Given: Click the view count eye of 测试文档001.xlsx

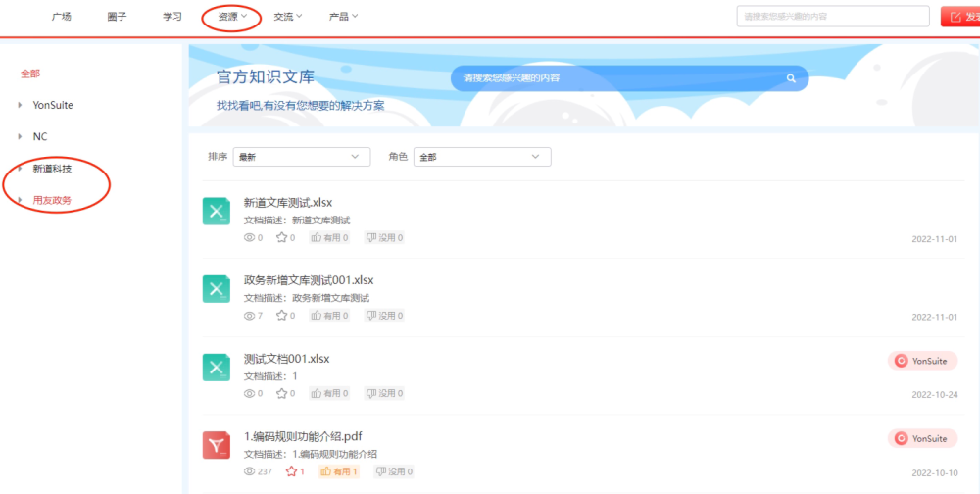Looking at the screenshot, I should click(249, 393).
